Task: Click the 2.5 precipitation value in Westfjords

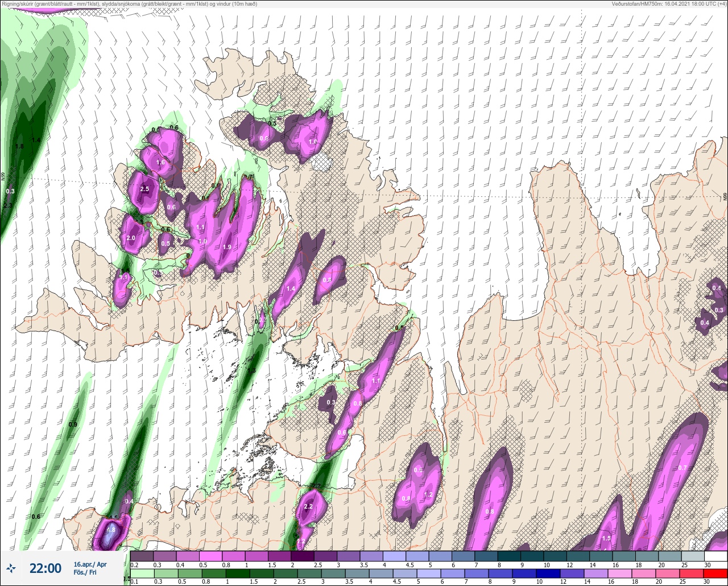Action: pos(144,189)
